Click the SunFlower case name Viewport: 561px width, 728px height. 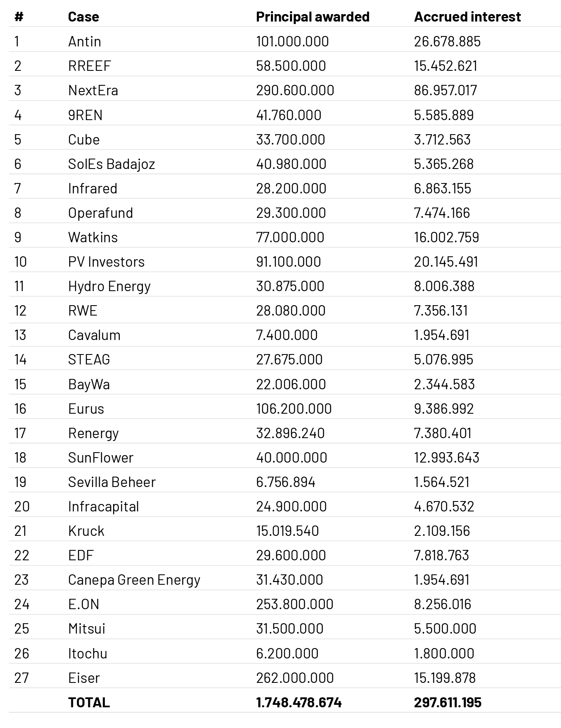tap(101, 458)
